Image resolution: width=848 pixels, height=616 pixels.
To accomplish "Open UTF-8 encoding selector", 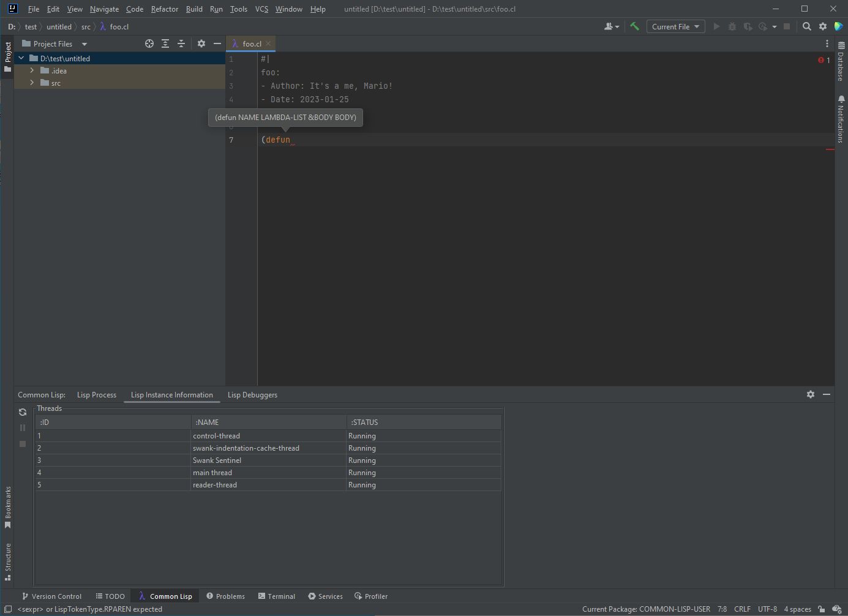I will coord(767,609).
